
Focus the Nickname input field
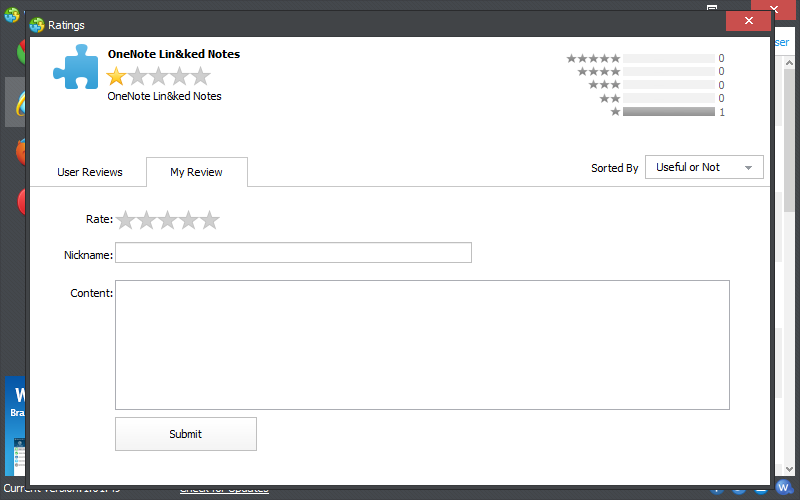pos(293,253)
